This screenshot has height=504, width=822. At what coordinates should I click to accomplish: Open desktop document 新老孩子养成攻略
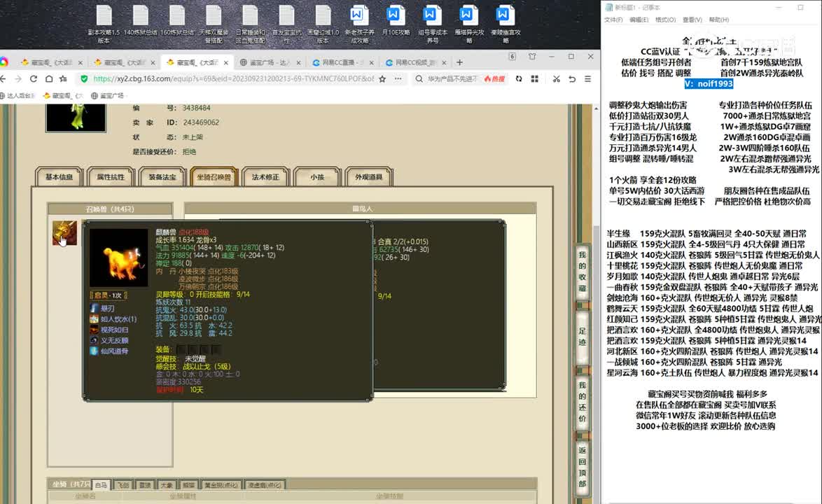click(x=359, y=24)
